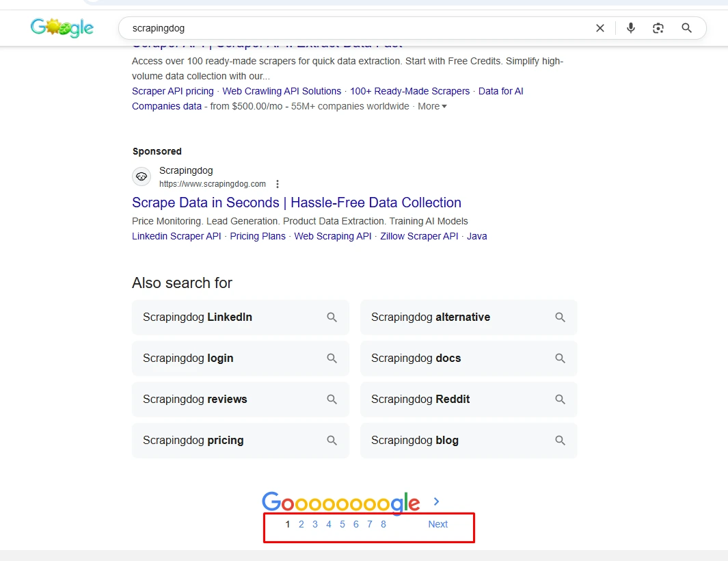728x561 pixels.
Task: Open the Google doodle logo homepage
Action: point(62,28)
